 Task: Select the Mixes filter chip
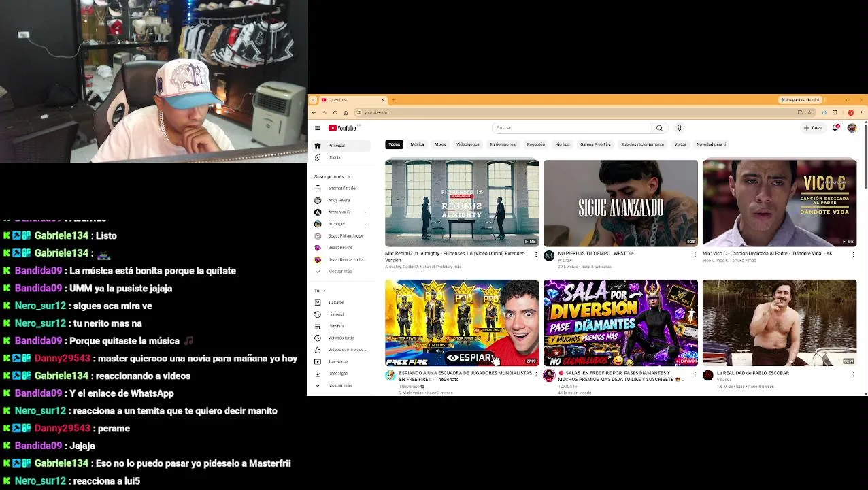click(440, 144)
